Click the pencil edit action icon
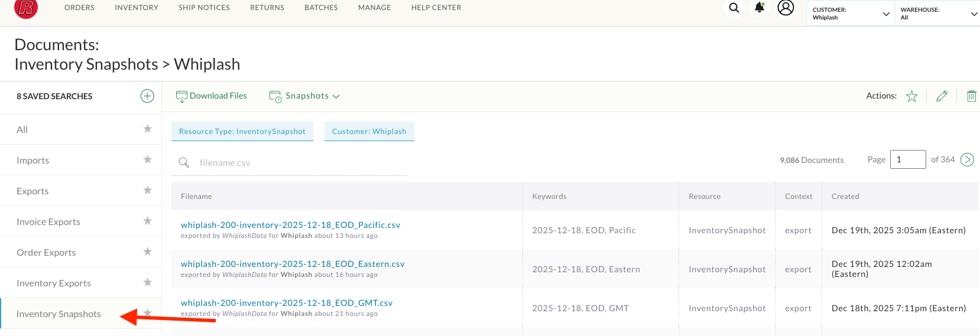 (x=942, y=96)
